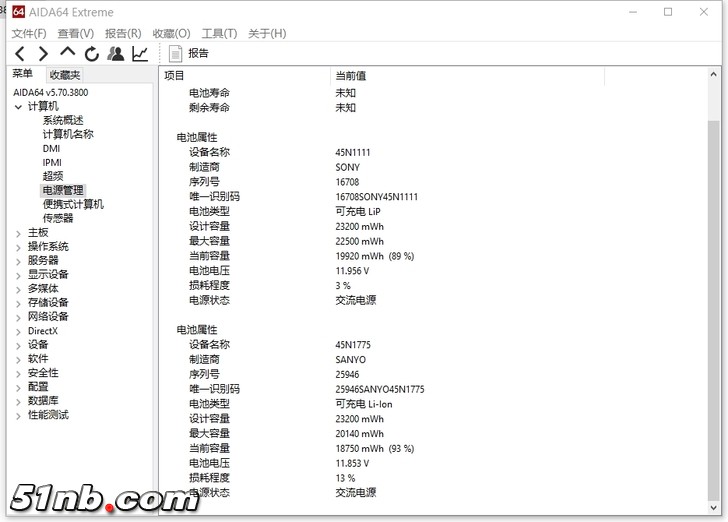Open the 报告(R) menu

click(123, 33)
